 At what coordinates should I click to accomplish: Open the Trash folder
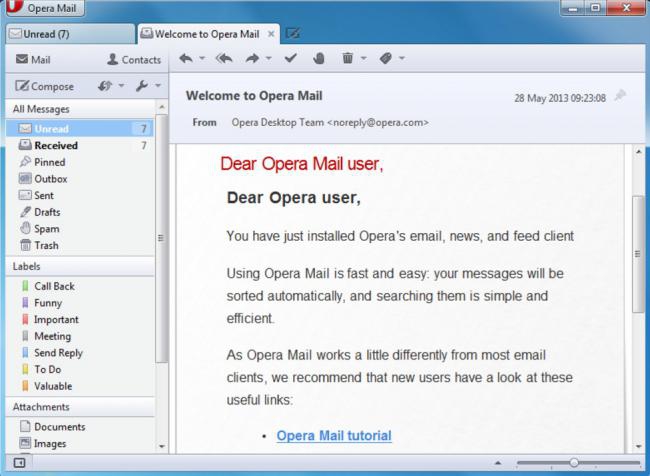pyautogui.click(x=80, y=245)
